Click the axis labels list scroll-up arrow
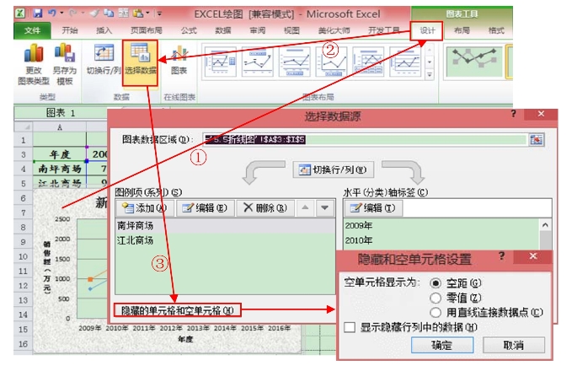 545,225
